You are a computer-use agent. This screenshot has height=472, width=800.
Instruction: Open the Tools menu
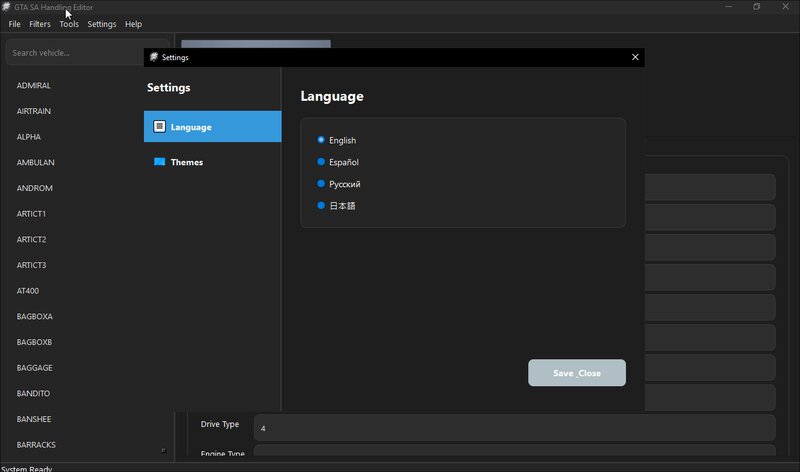tap(69, 24)
